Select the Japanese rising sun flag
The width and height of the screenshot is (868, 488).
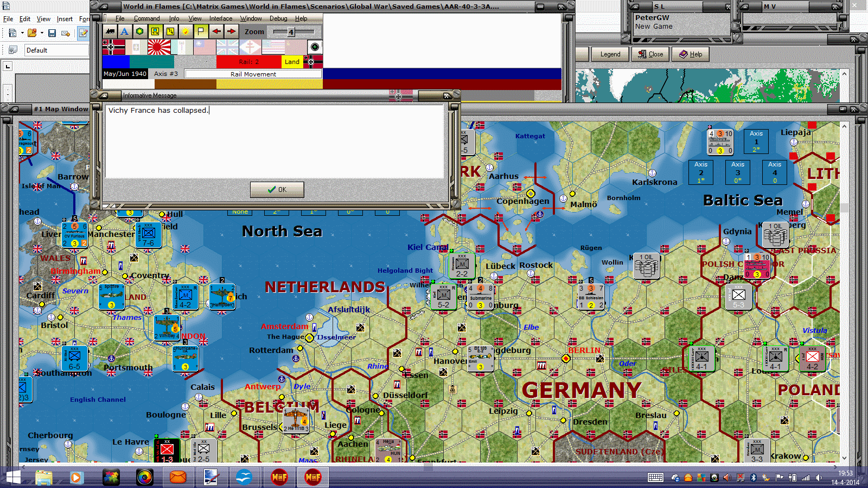(159, 47)
